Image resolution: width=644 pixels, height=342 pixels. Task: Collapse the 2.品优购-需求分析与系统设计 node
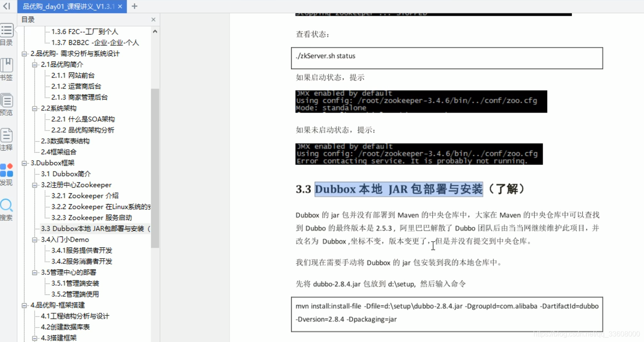click(x=24, y=54)
